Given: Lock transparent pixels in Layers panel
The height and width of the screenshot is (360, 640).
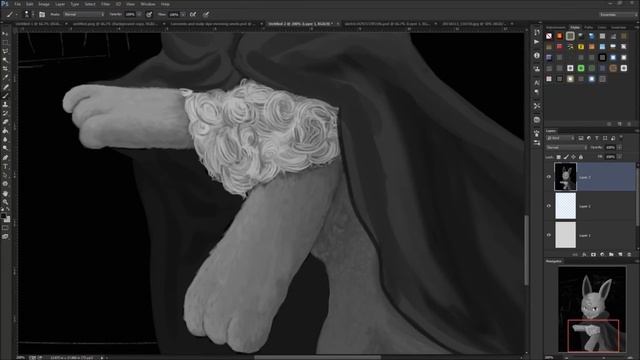Looking at the screenshot, I should [x=558, y=157].
